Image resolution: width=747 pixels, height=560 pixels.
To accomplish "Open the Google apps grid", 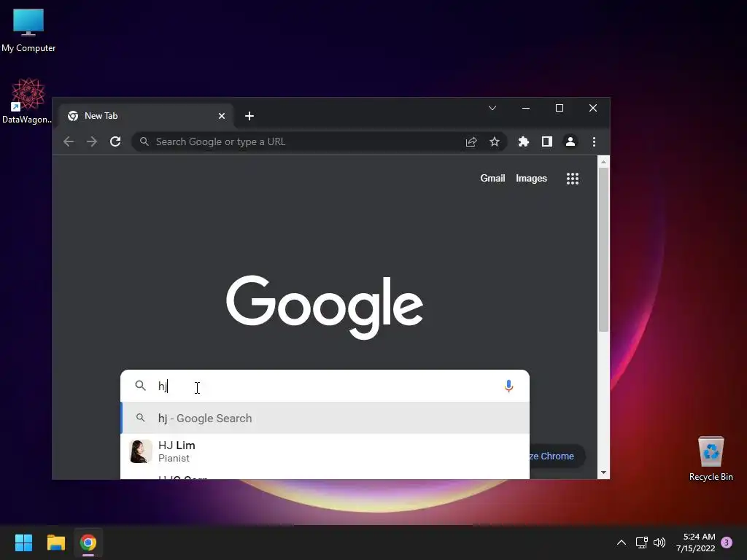I will tap(572, 179).
